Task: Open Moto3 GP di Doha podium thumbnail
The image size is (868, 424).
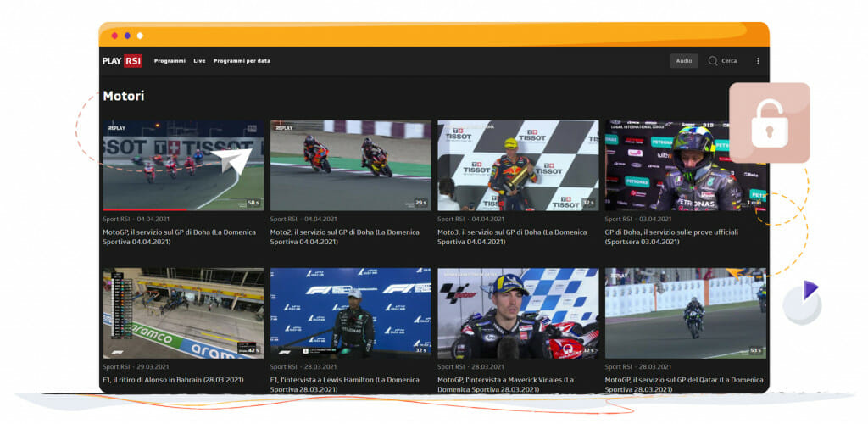Action: point(518,165)
